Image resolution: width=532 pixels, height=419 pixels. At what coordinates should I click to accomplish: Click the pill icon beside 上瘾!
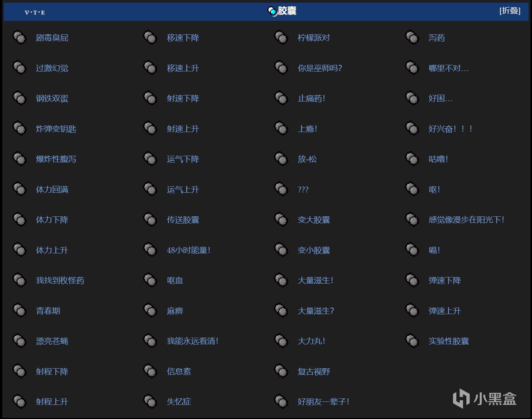click(281, 129)
